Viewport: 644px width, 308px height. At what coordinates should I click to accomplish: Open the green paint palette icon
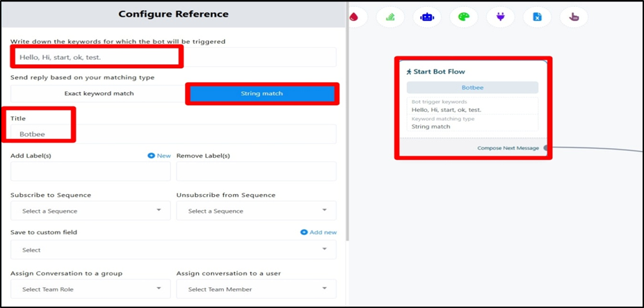click(x=463, y=17)
